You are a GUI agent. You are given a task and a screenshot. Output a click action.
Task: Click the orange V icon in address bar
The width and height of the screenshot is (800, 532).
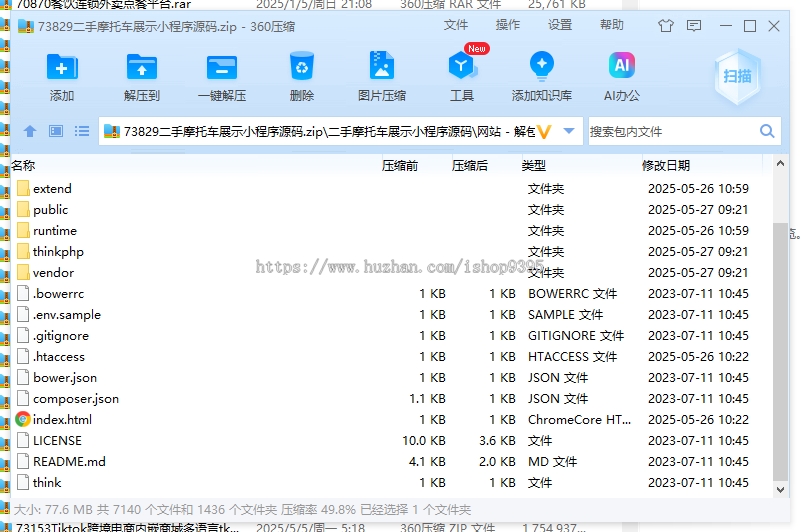544,132
